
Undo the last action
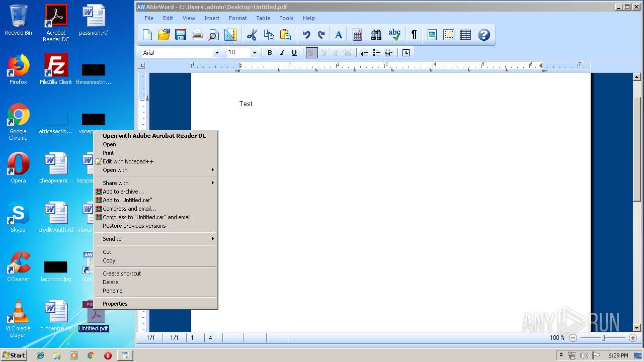tap(306, 35)
